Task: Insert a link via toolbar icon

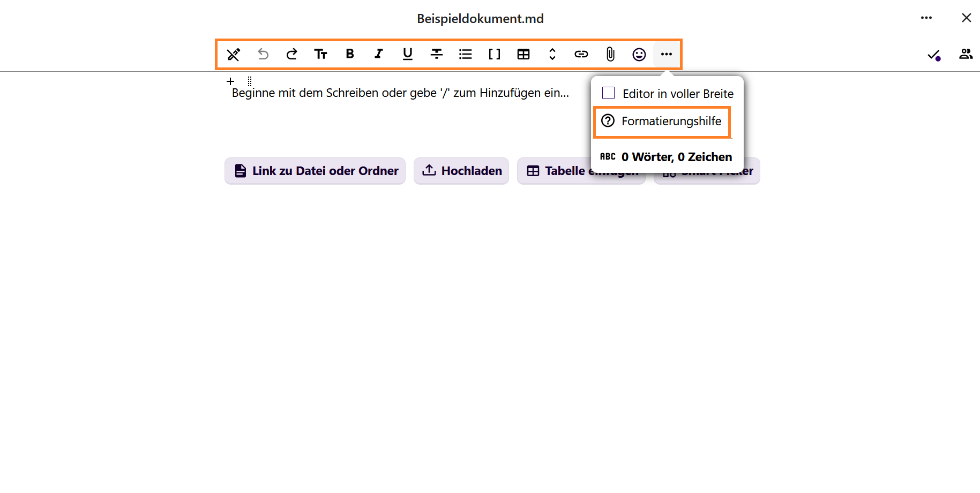Action: click(581, 54)
